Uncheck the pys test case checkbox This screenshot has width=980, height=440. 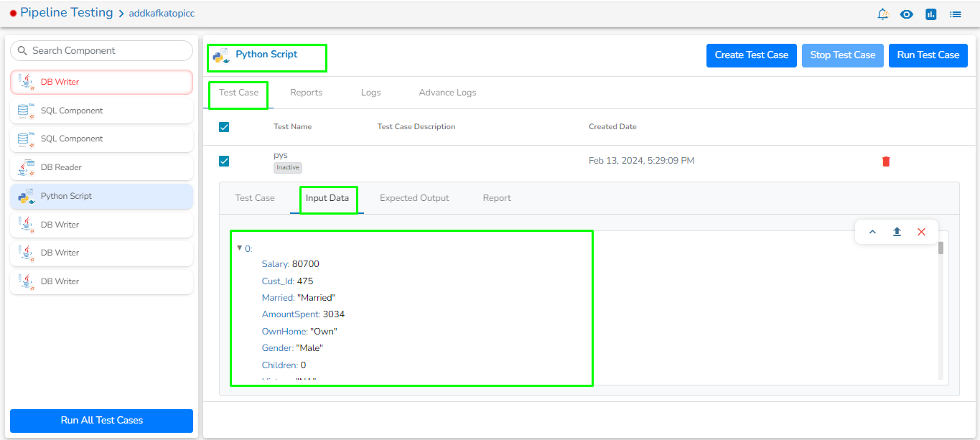224,161
